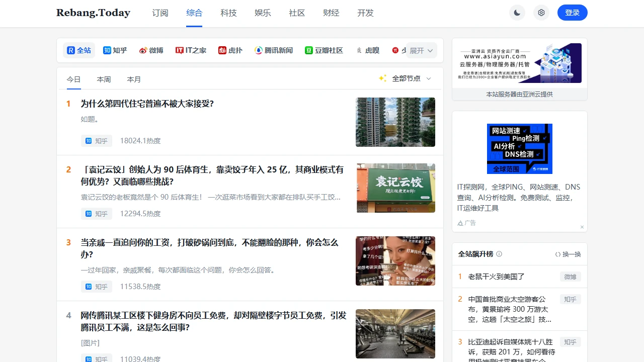Select the 豆瓣社区 source icon tab
Screen dimensions: 644x362
324,50
